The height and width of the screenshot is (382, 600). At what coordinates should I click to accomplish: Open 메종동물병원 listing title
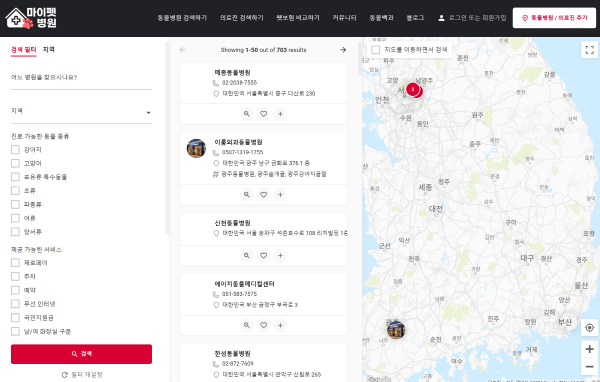point(232,72)
